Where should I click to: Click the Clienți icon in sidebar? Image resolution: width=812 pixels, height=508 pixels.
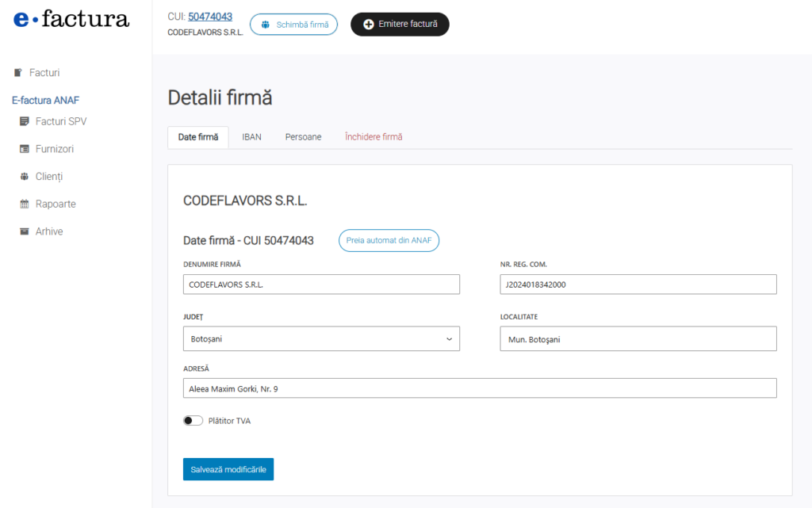tap(25, 177)
